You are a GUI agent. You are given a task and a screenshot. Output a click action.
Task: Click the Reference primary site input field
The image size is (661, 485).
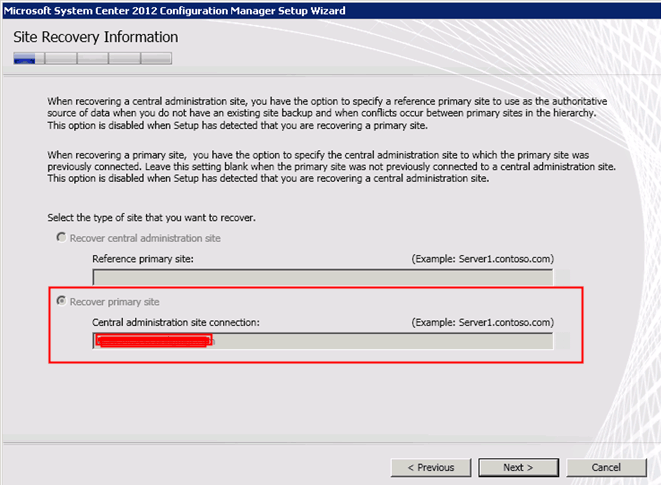click(322, 277)
